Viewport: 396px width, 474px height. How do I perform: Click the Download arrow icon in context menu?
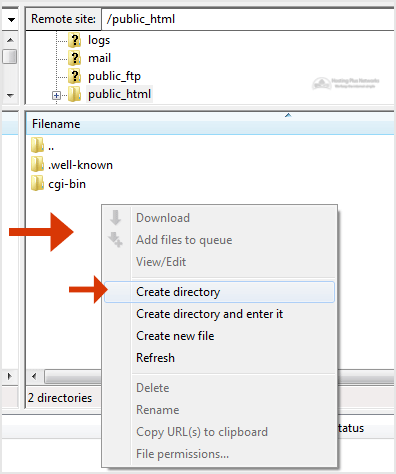(116, 217)
